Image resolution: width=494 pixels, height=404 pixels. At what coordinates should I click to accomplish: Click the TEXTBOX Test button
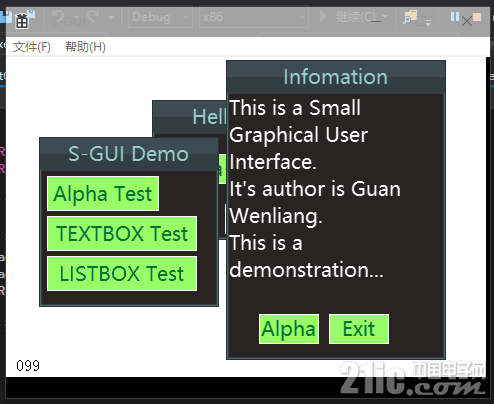pos(122,233)
